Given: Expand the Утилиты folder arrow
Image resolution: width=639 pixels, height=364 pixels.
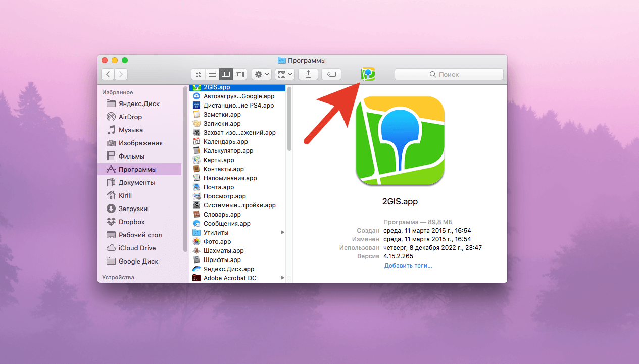Looking at the screenshot, I should (283, 232).
